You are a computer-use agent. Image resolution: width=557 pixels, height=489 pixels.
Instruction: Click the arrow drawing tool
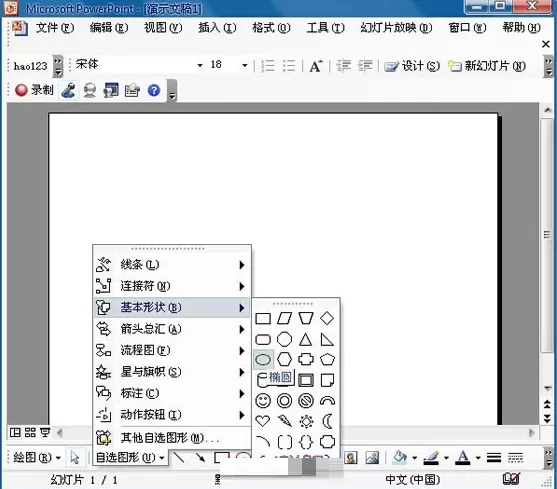coord(200,457)
